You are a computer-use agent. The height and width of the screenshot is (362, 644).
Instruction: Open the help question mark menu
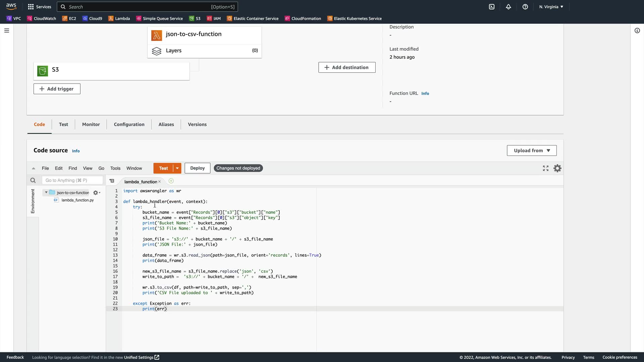(x=525, y=7)
